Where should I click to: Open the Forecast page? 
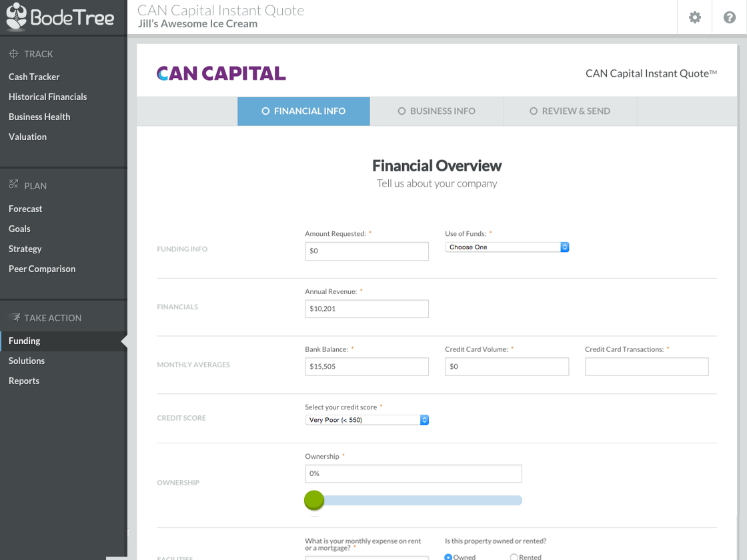[x=25, y=209]
